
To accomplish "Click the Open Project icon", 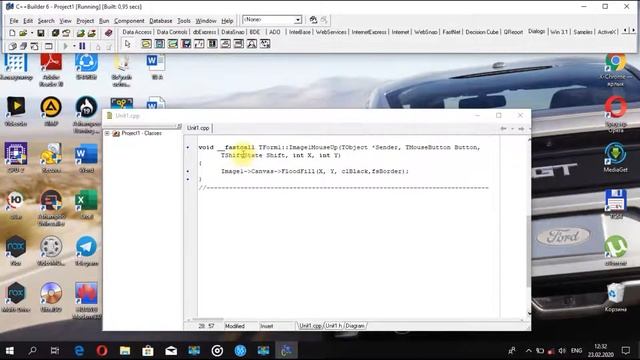I will point(66,33).
